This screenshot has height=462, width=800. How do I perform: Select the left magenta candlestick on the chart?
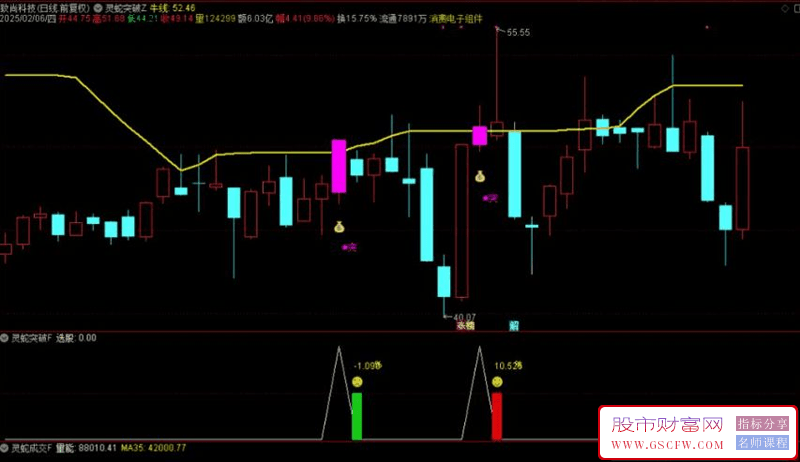[x=339, y=166]
